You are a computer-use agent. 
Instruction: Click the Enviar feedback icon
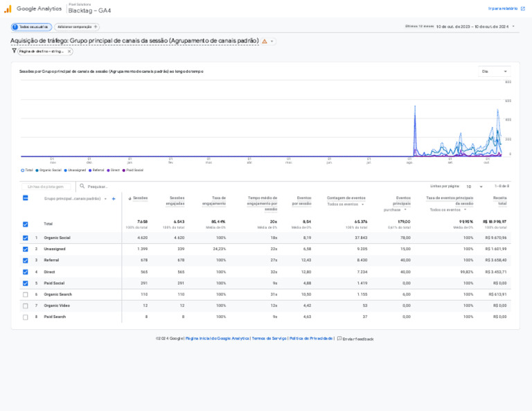[339, 338]
